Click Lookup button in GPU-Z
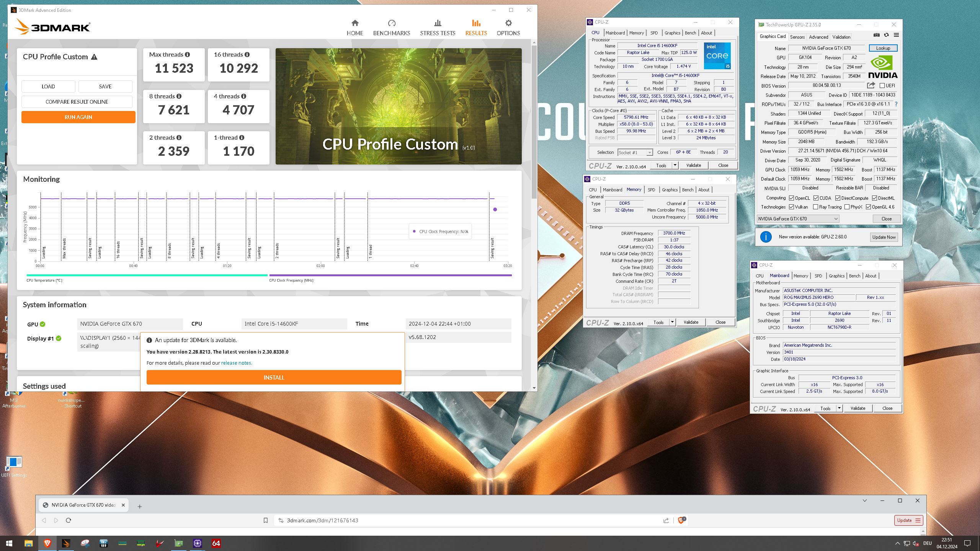 coord(883,48)
